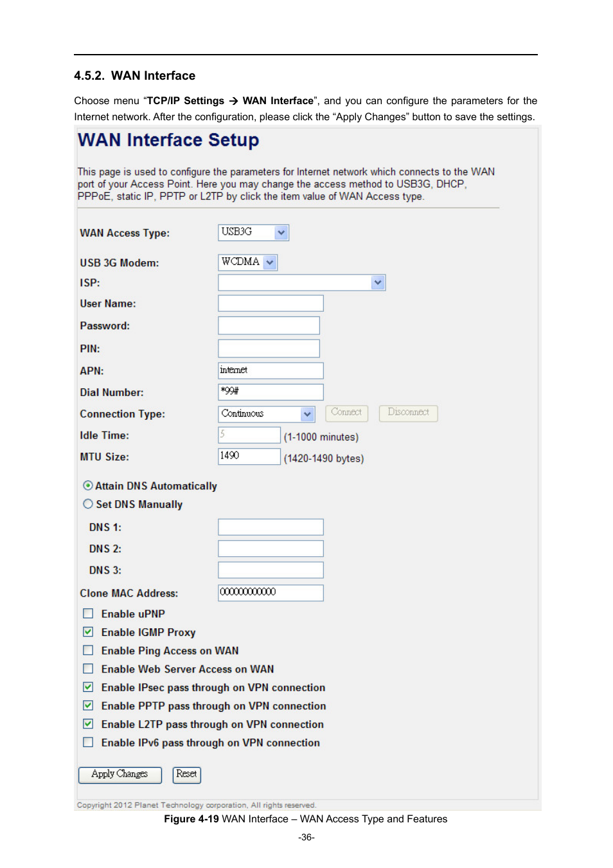Click the (1-1000 minutes) hint text
Image resolution: width=613 pixels, height=868 pixels.
point(321,437)
